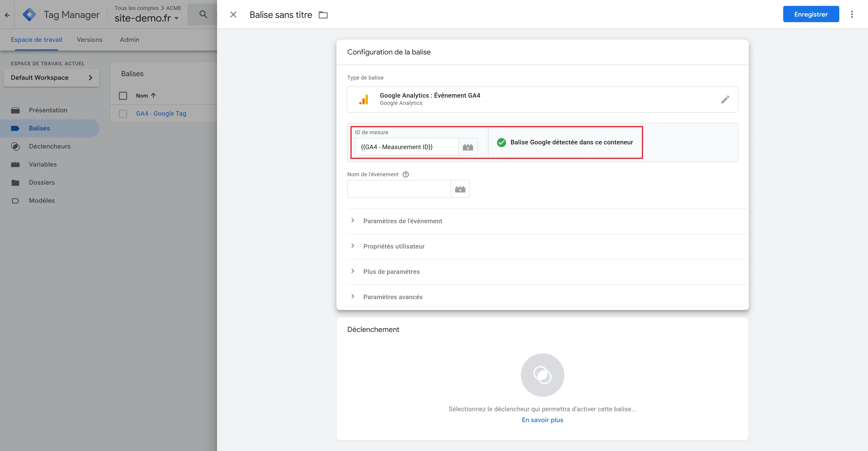This screenshot has width=868, height=451.
Task: Open the three-dot more options menu
Action: click(x=852, y=14)
